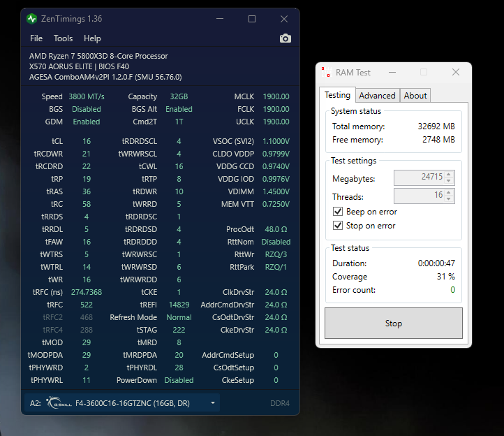Click the GDM value Enabled
Screen dimensions: 504x436
point(87,122)
